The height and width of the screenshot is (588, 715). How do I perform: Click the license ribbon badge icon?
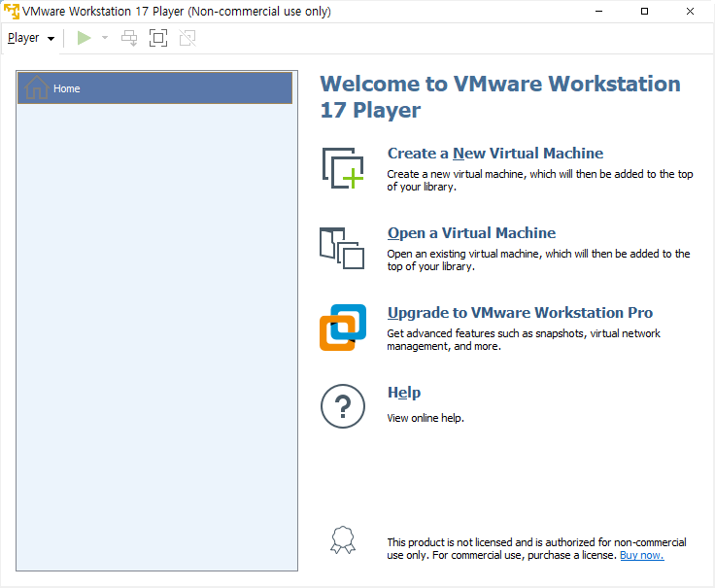pyautogui.click(x=343, y=540)
